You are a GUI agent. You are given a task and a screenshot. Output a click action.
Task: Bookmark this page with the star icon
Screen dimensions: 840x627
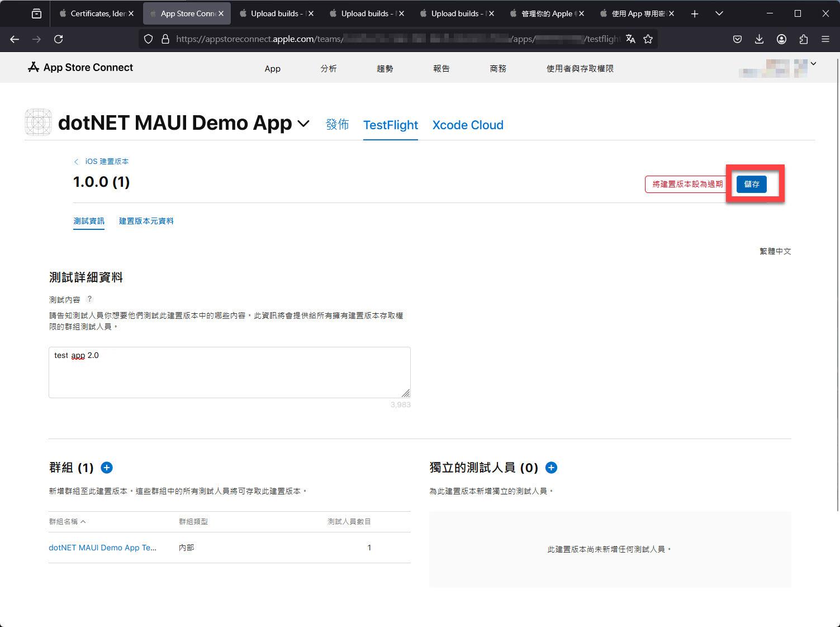(x=648, y=39)
